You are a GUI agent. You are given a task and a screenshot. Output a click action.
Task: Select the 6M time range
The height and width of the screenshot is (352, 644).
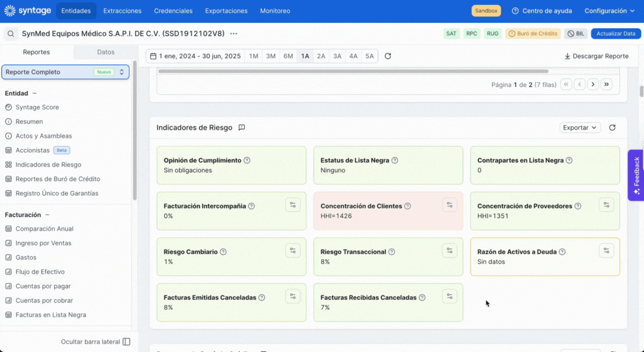point(288,56)
